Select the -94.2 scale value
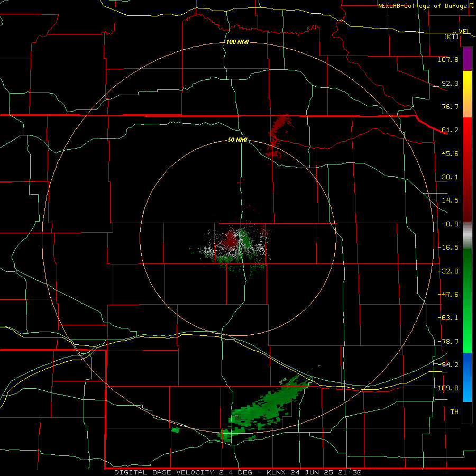The image size is (476, 476). (448, 364)
